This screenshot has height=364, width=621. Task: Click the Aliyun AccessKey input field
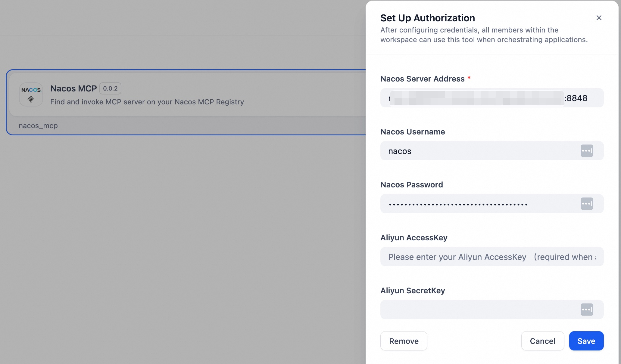[482, 257]
